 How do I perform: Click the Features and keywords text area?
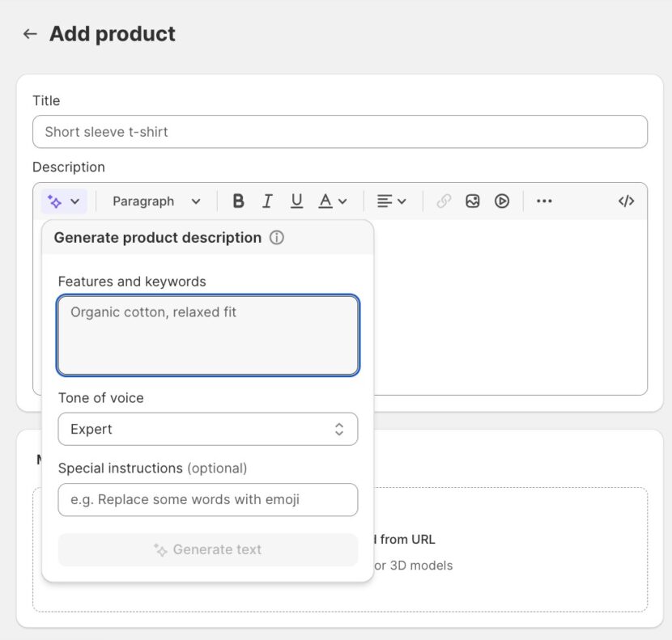[207, 333]
